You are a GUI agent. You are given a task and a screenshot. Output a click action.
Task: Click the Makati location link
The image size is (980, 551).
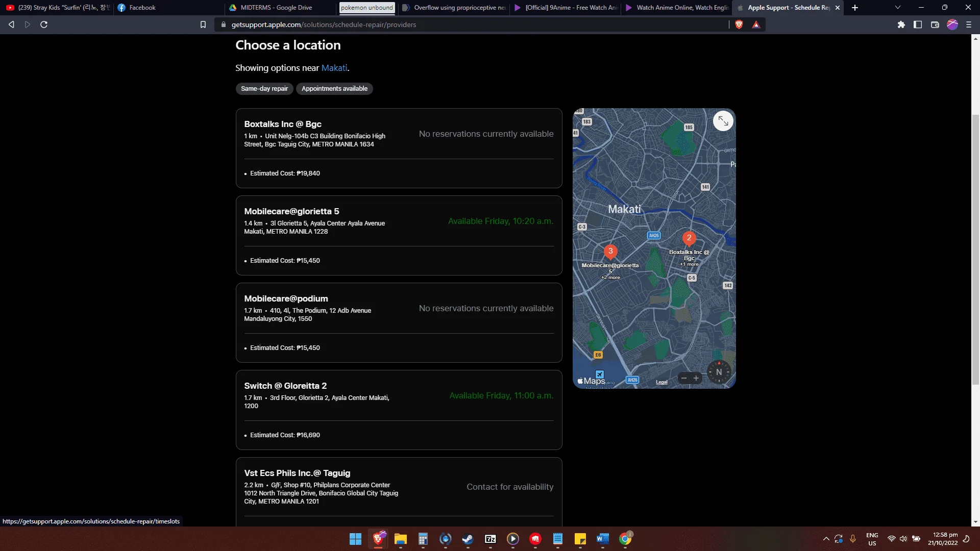[334, 68]
